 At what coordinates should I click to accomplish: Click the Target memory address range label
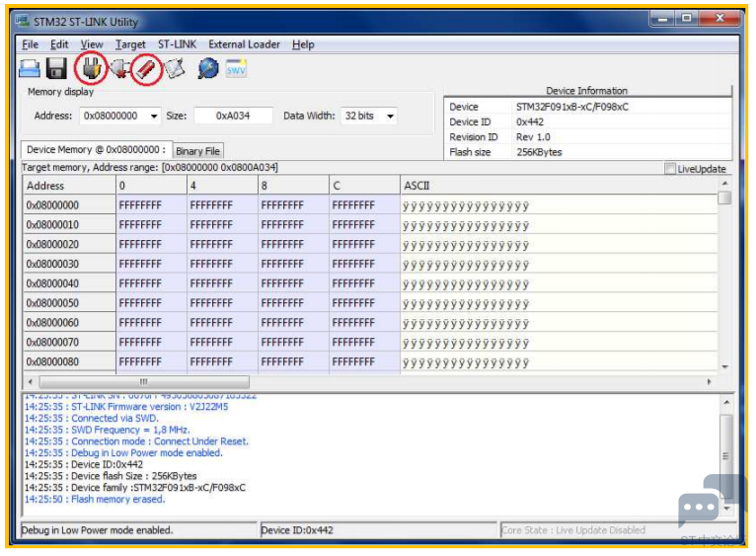click(x=150, y=168)
